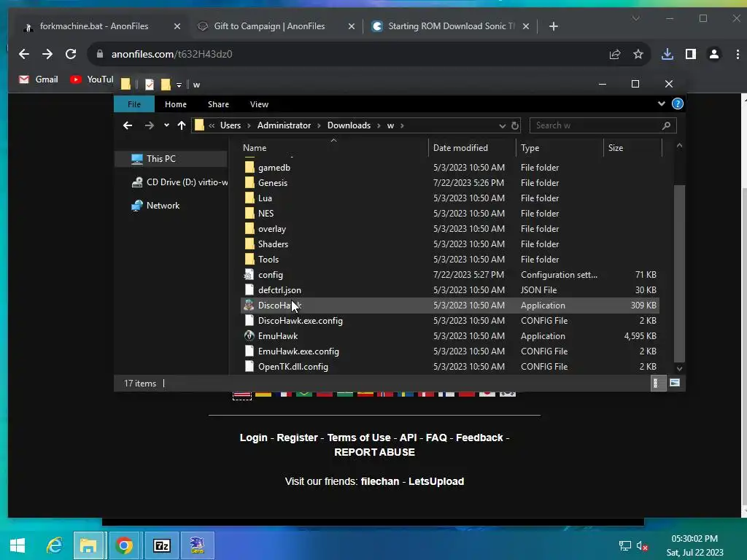
Task: Refresh the w folder view
Action: click(x=515, y=125)
